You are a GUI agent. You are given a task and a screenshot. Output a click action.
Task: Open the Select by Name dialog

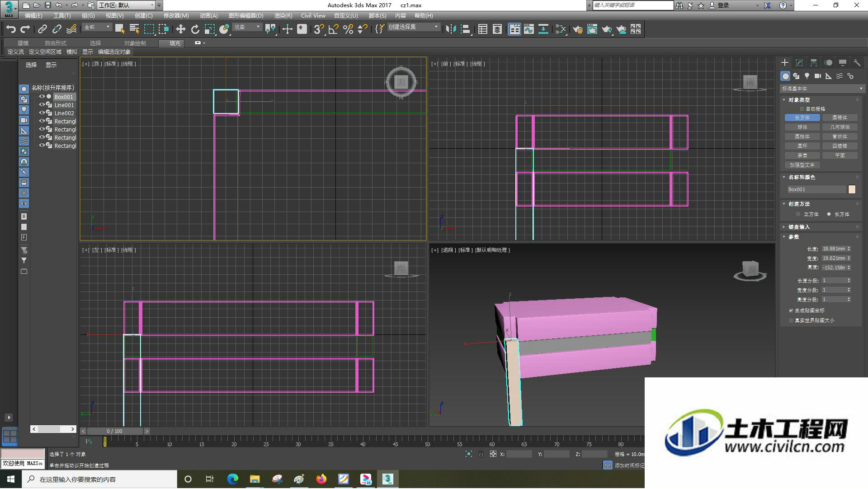pyautogui.click(x=134, y=29)
